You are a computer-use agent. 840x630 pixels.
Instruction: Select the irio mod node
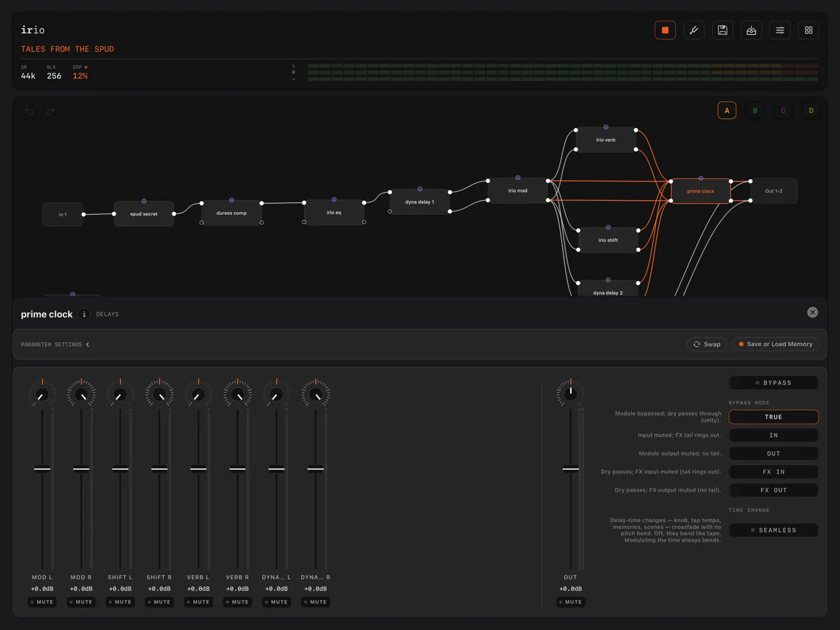[x=518, y=191]
